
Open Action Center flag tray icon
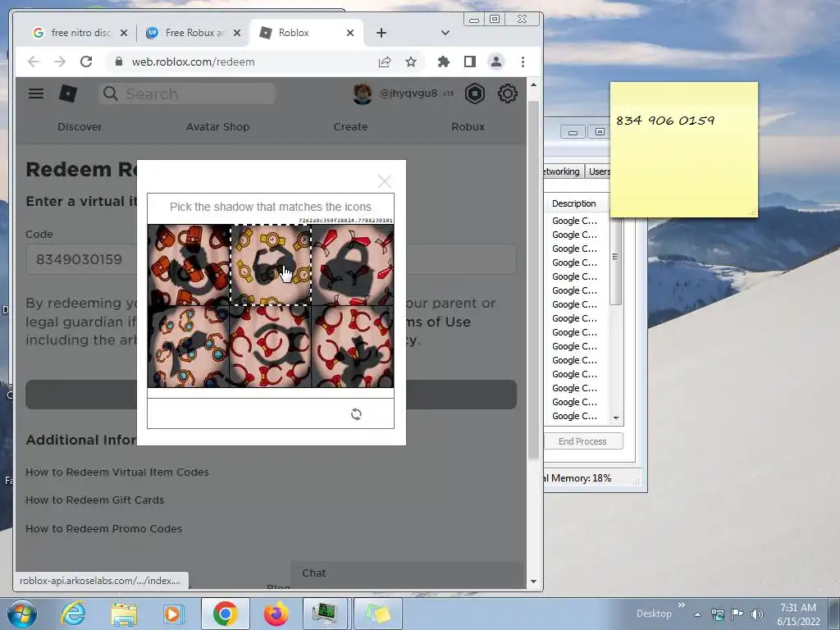coord(737,614)
